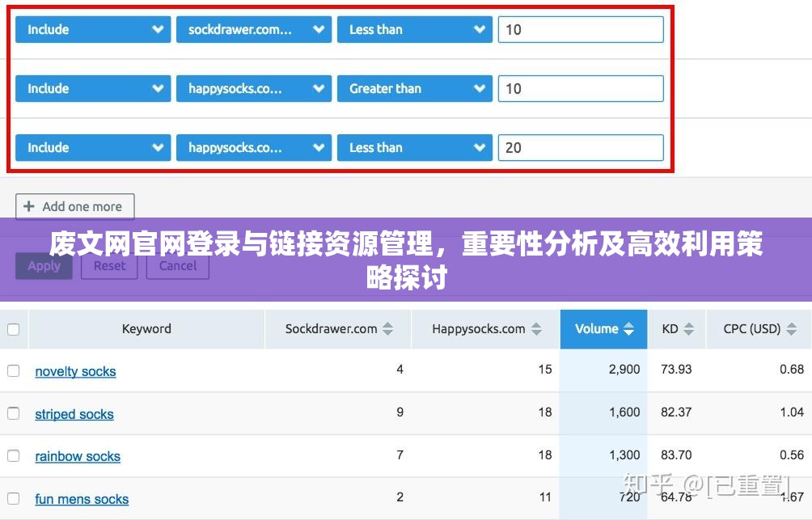Open the rainbow socks keyword link
This screenshot has width=812, height=520.
coord(77,456)
